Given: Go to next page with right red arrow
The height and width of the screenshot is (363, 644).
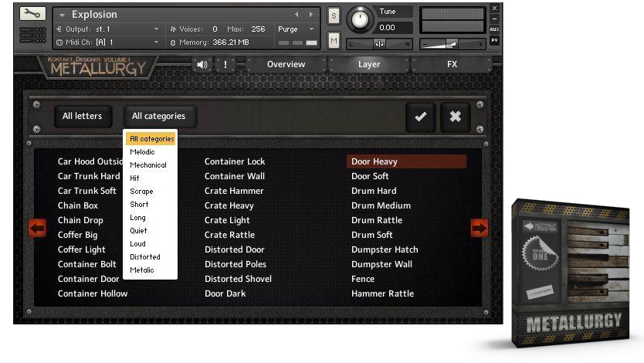Looking at the screenshot, I should click(479, 228).
